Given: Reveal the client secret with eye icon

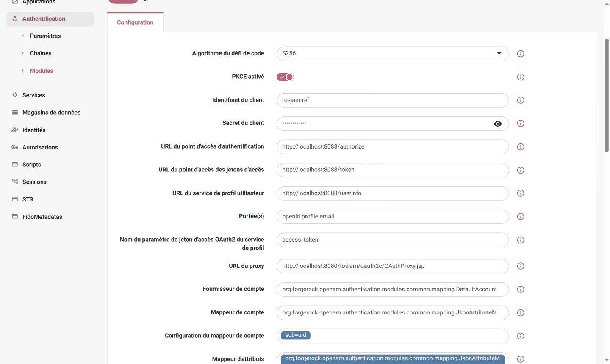Looking at the screenshot, I should pyautogui.click(x=498, y=124).
